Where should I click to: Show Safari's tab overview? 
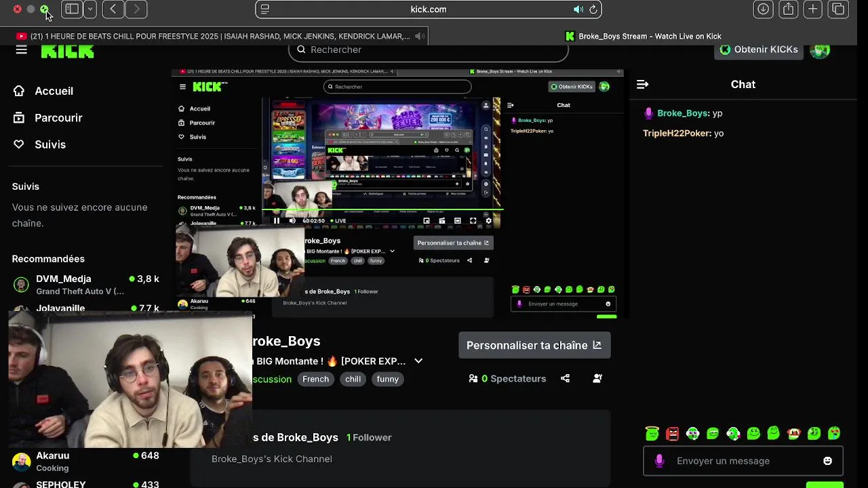tap(838, 9)
